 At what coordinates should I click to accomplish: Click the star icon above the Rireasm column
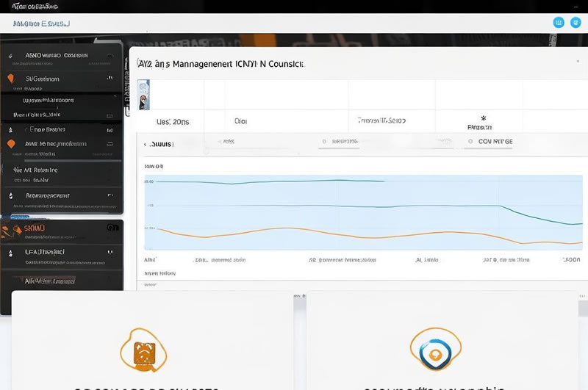tap(483, 118)
